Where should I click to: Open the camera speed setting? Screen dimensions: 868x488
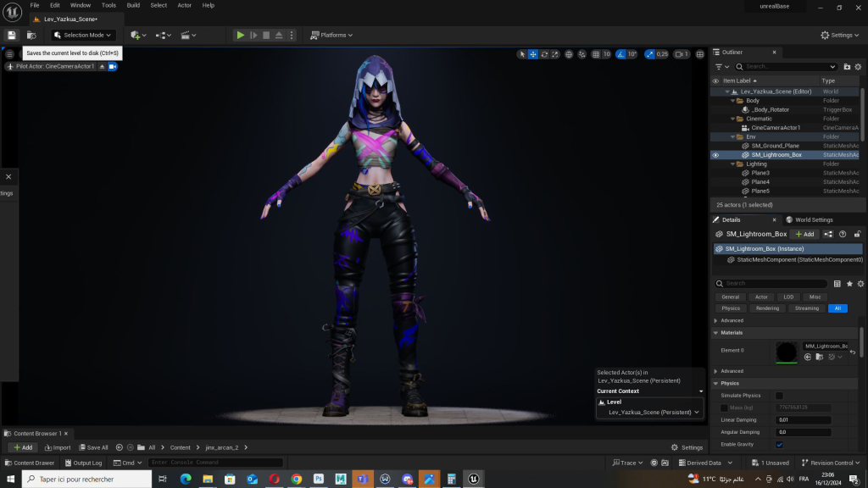[682, 54]
